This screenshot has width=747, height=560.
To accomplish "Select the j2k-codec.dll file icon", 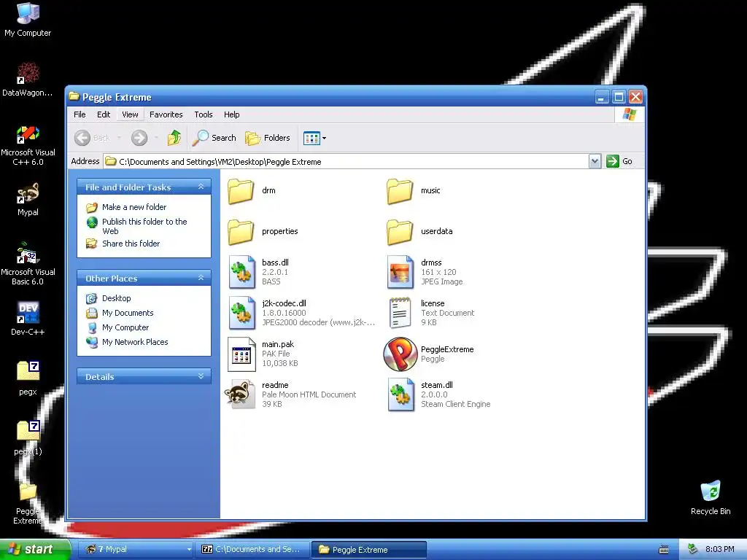I will click(242, 313).
